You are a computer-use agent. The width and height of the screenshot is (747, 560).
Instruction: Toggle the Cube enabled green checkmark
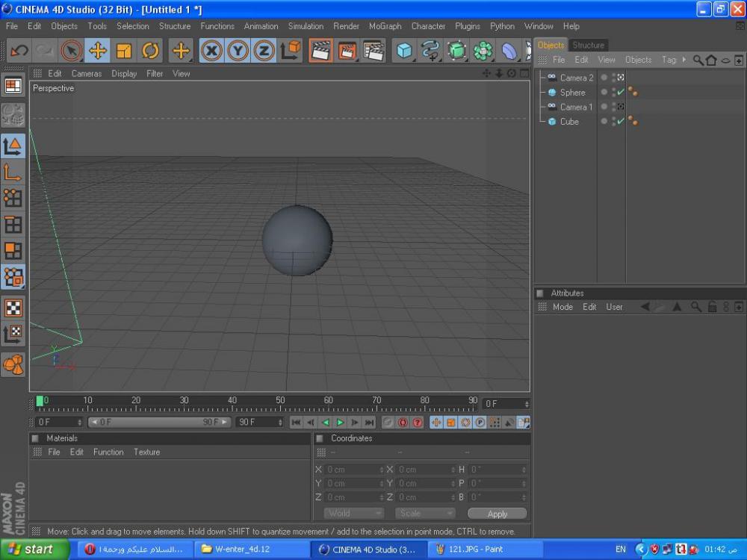pos(621,122)
